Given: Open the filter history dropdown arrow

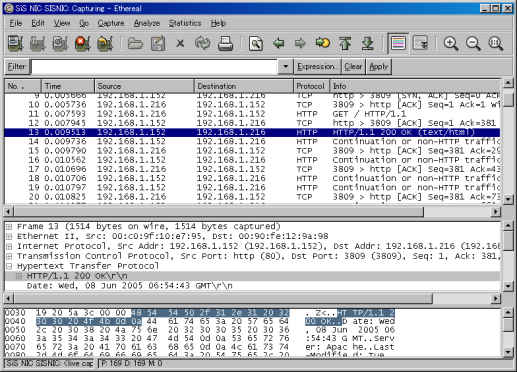Looking at the screenshot, I should click(x=285, y=67).
